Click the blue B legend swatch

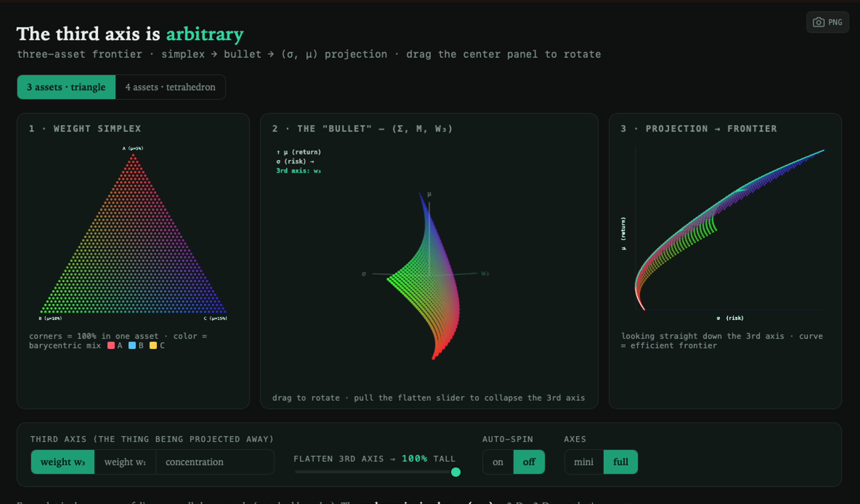point(132,345)
